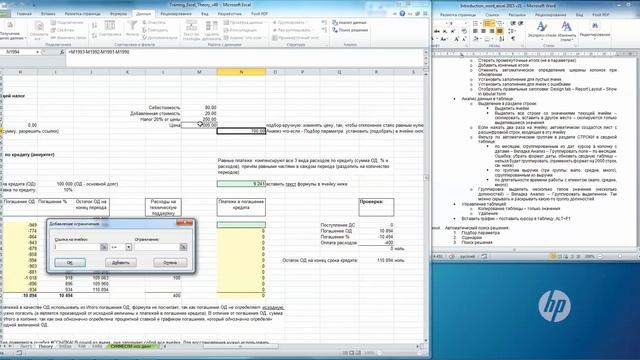Open the Excel Help question mark icon
The image size is (640, 360).
402,13
